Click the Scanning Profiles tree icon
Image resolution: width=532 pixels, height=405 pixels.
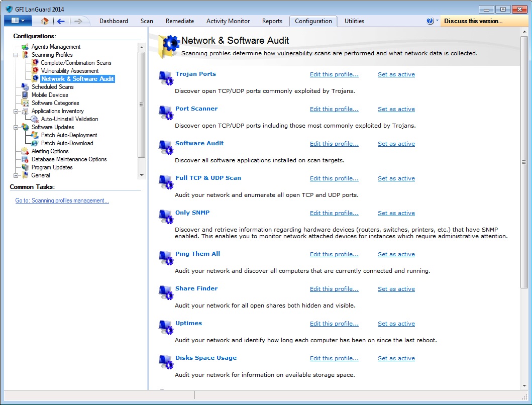(x=25, y=55)
